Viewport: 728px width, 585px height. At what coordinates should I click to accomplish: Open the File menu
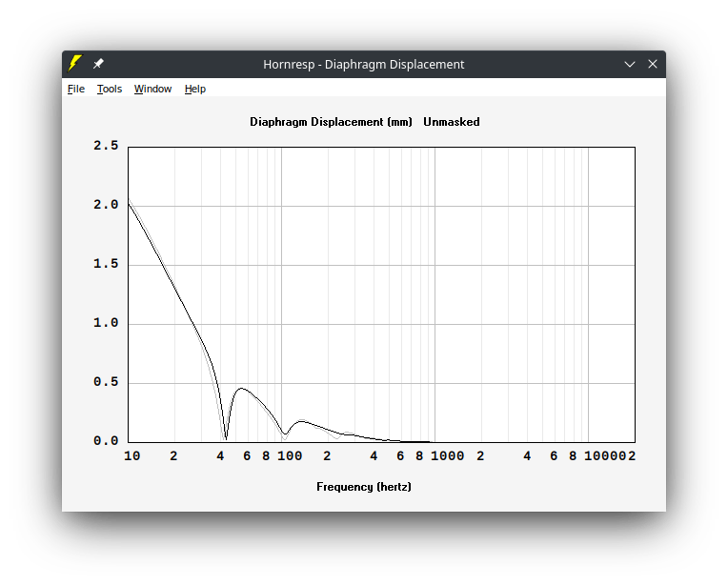coord(76,89)
